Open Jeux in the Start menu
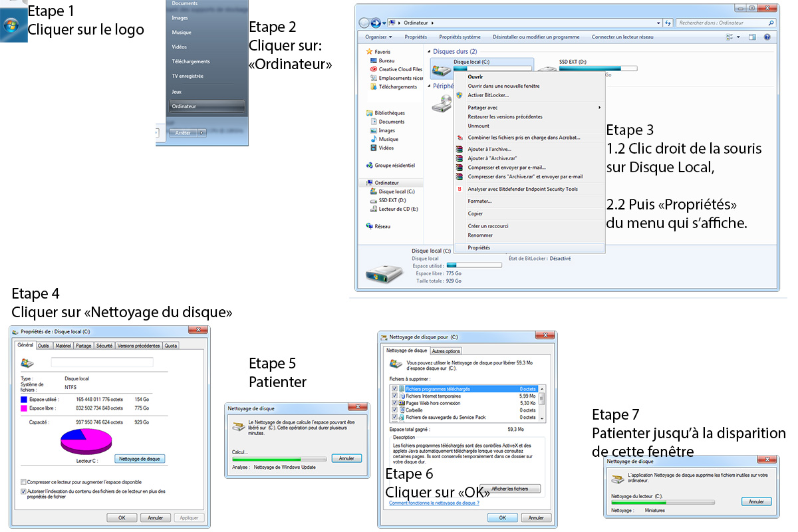 (x=176, y=92)
